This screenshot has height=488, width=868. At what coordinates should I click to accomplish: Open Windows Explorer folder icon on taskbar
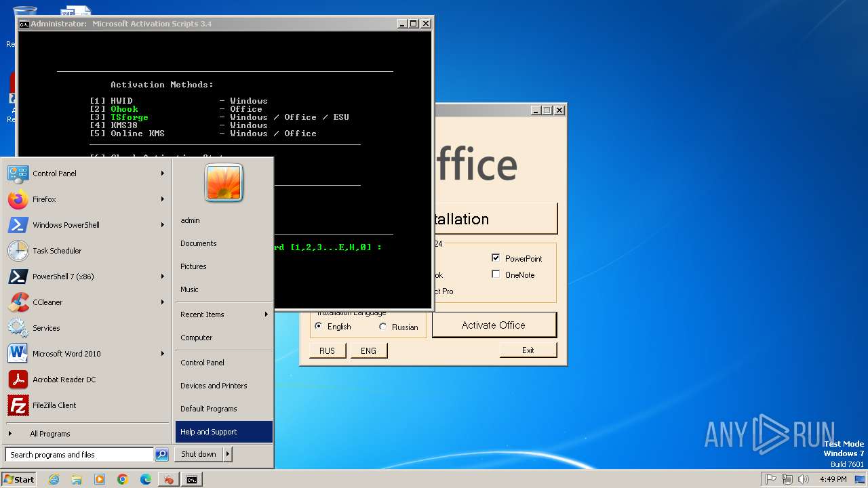point(77,479)
